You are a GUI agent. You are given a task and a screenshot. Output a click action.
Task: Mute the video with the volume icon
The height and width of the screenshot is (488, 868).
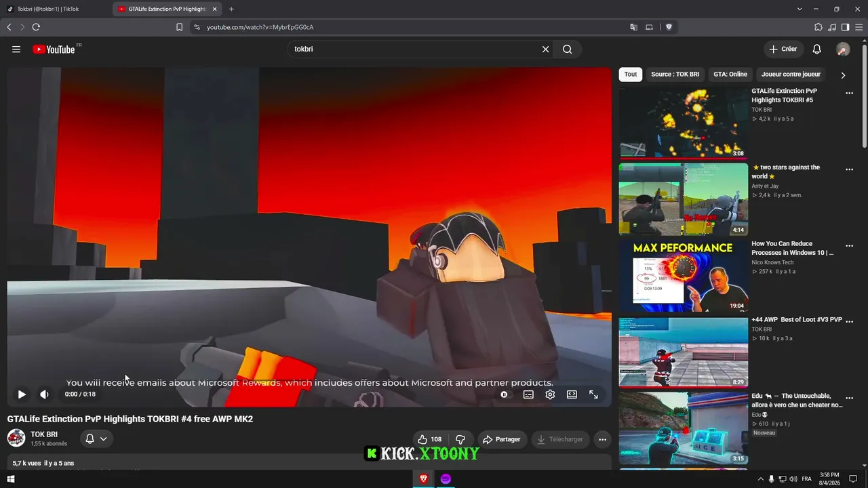(x=44, y=394)
